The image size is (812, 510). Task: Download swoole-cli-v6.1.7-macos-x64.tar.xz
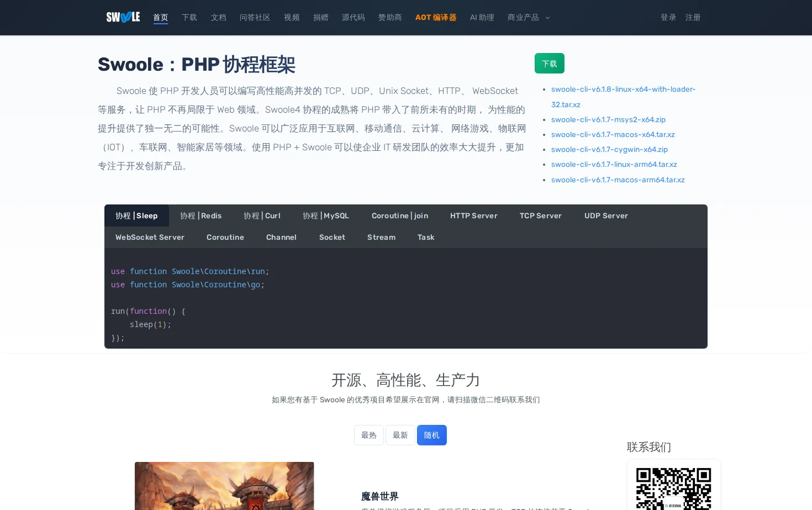(x=613, y=134)
